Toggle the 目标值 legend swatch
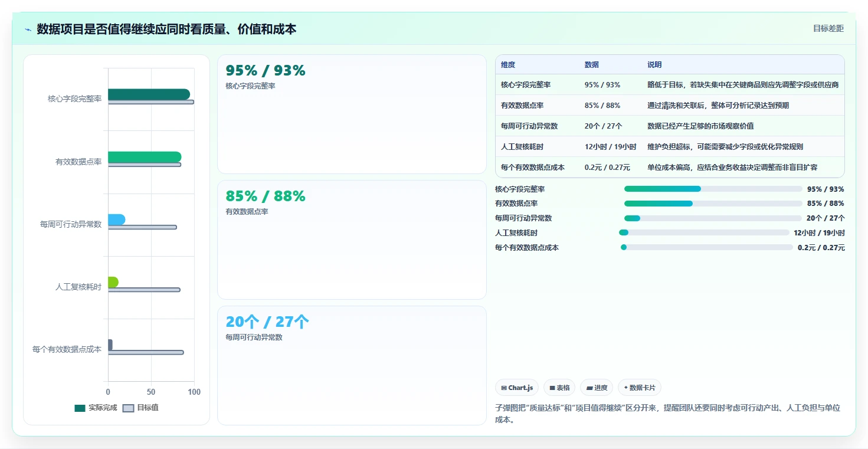 tap(129, 408)
